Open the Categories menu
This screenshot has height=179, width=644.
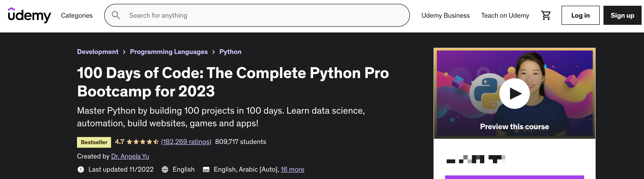(x=77, y=16)
